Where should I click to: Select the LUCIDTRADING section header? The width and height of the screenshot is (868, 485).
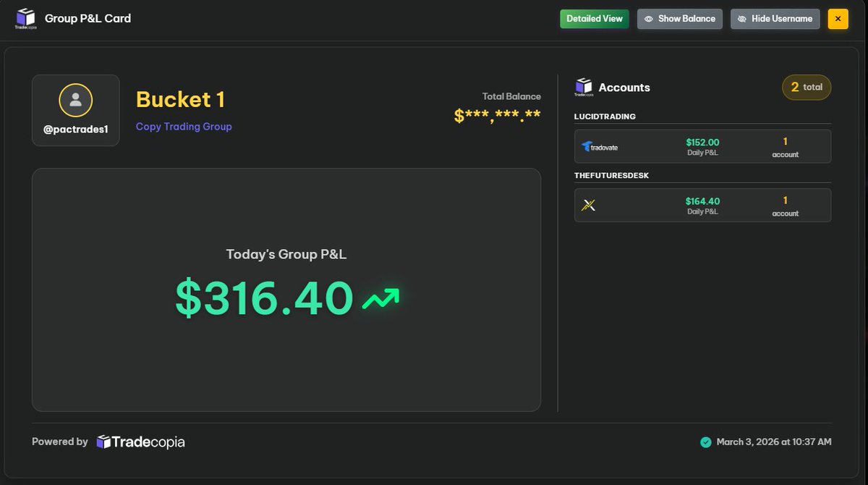[x=605, y=117]
